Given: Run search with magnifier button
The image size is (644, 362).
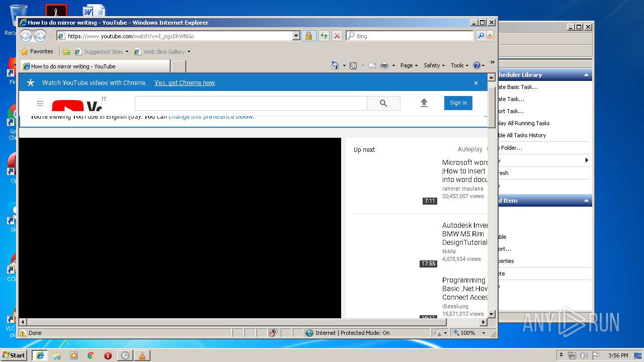Looking at the screenshot, I should tap(481, 36).
